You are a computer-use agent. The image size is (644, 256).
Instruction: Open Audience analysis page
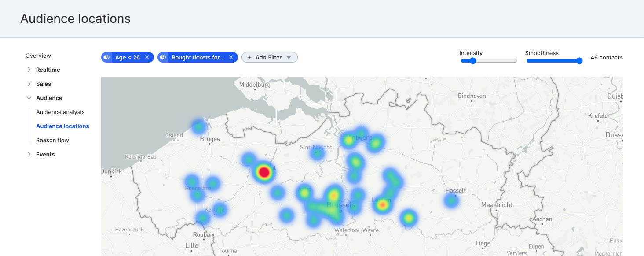click(x=60, y=112)
